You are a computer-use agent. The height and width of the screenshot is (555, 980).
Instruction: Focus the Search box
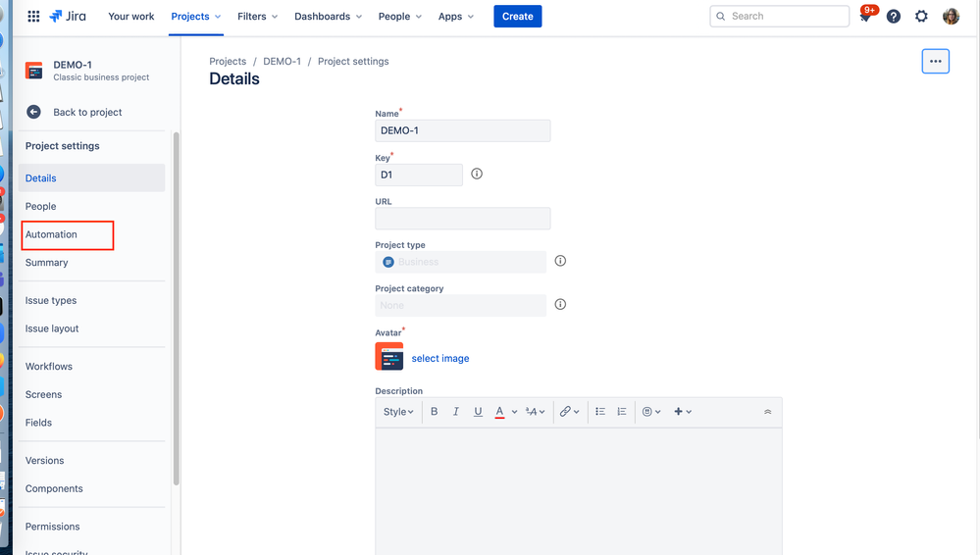click(x=779, y=17)
